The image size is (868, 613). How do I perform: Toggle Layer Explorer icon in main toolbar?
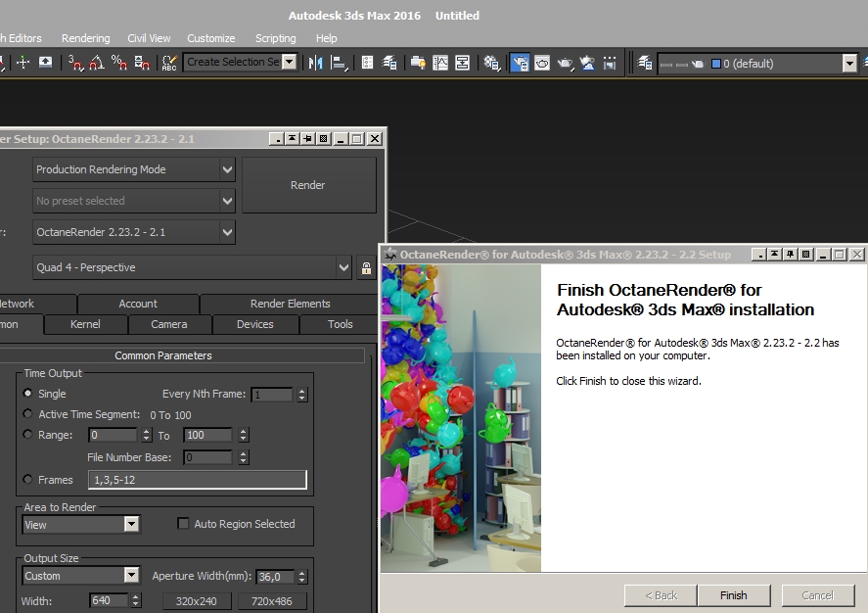pos(389,63)
